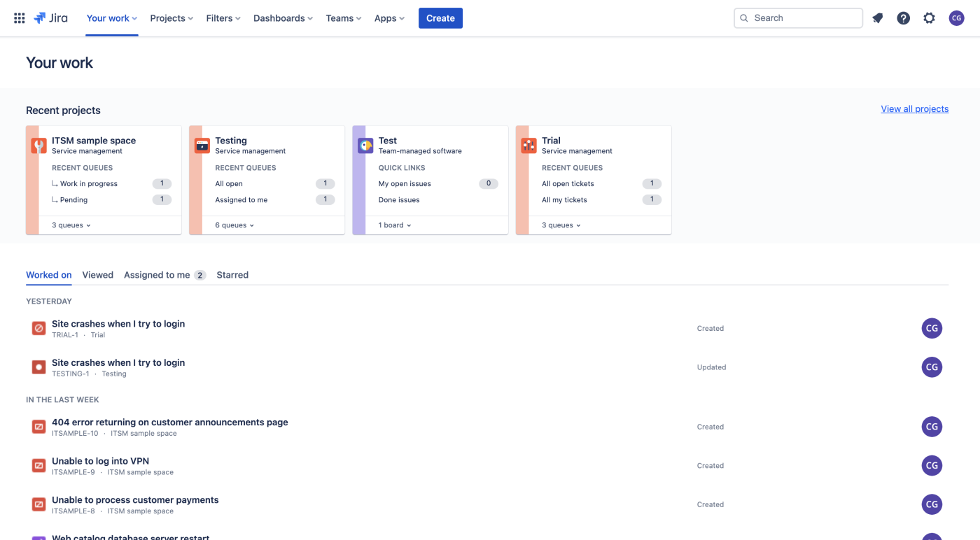
Task: Open the View all projects link
Action: 915,109
